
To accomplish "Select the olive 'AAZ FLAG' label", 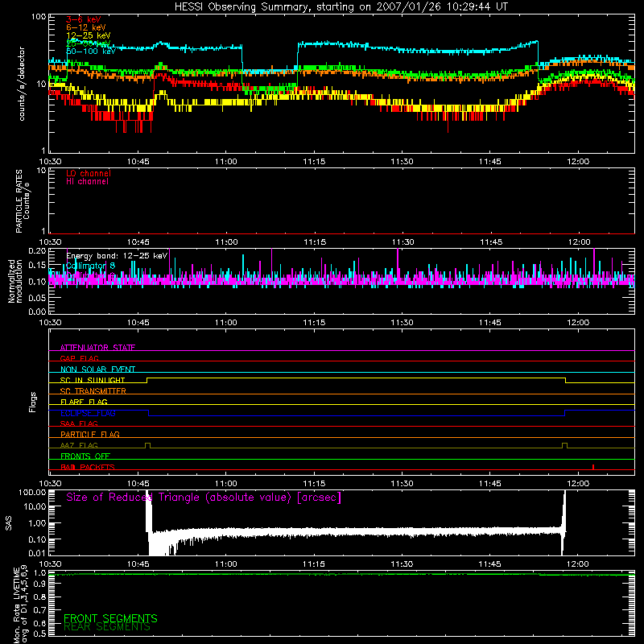I will point(79,445).
